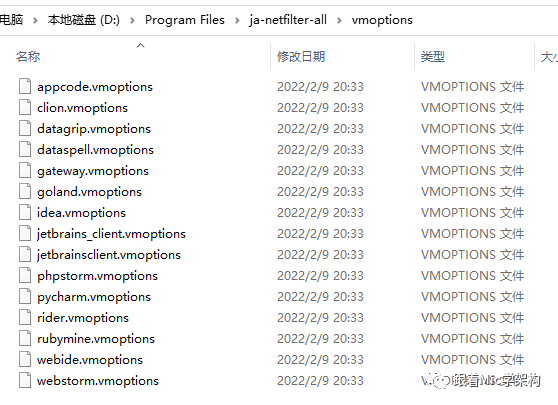Click the webstorm.vmoptions file icon

tap(25, 380)
